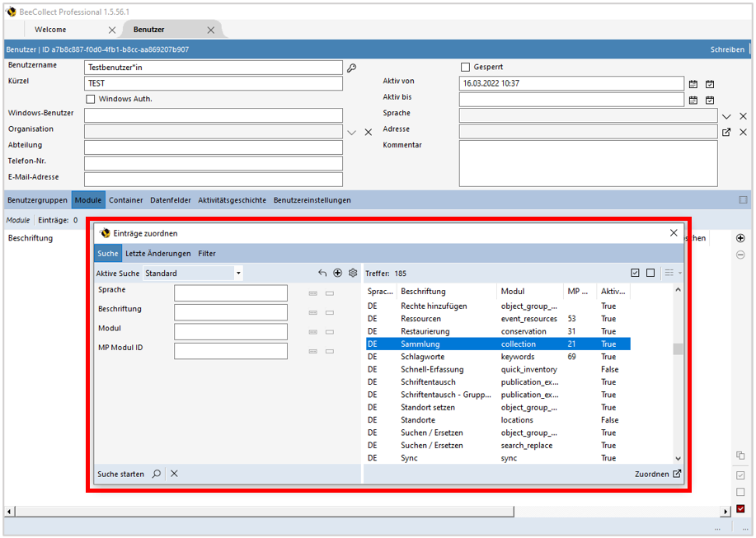Click Schreiben in the header bar
Image resolution: width=756 pixels, height=538 pixels.
727,49
